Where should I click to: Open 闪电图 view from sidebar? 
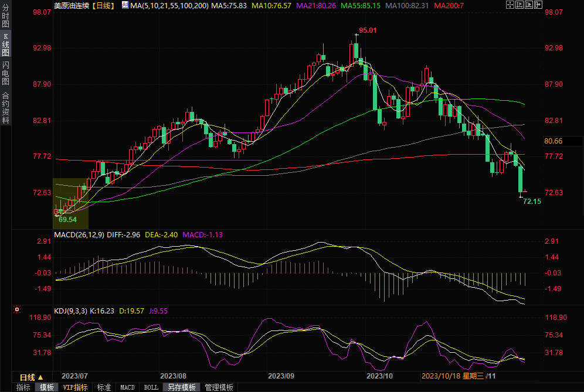tap(5, 73)
